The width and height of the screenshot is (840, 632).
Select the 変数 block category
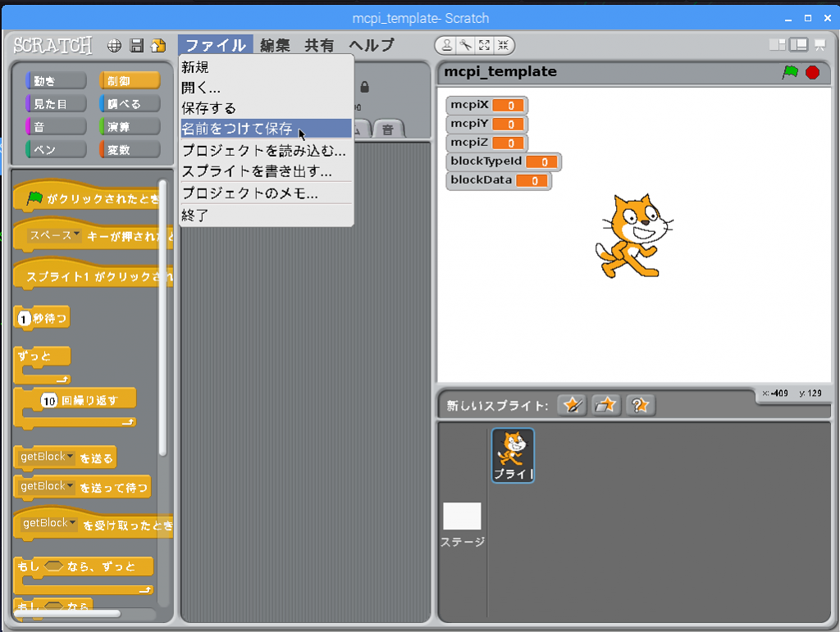tap(130, 150)
